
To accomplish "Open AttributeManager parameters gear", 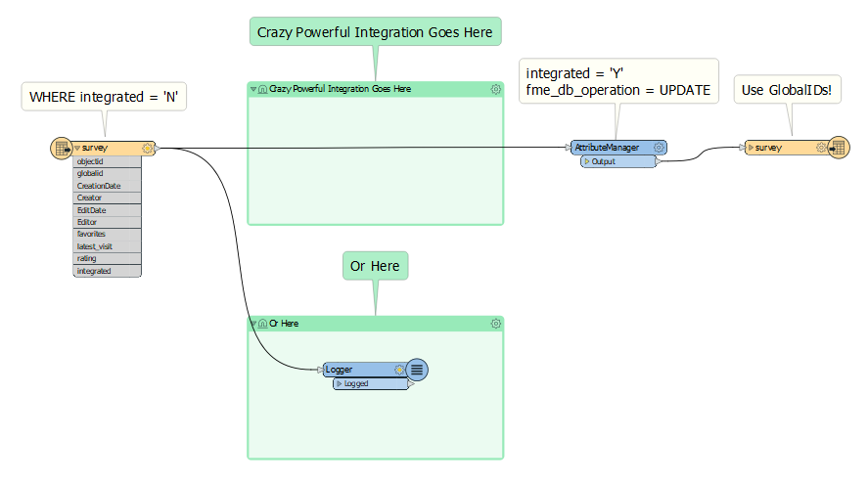I will tap(659, 148).
